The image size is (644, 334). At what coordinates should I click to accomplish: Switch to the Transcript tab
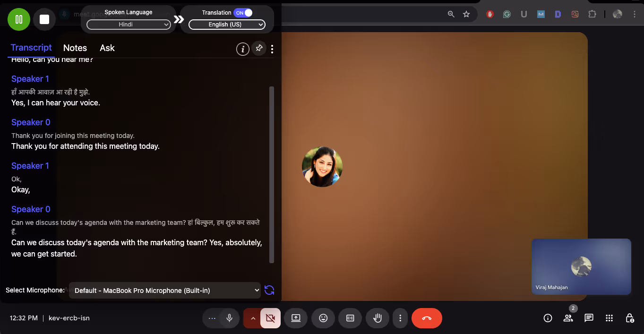coord(31,48)
